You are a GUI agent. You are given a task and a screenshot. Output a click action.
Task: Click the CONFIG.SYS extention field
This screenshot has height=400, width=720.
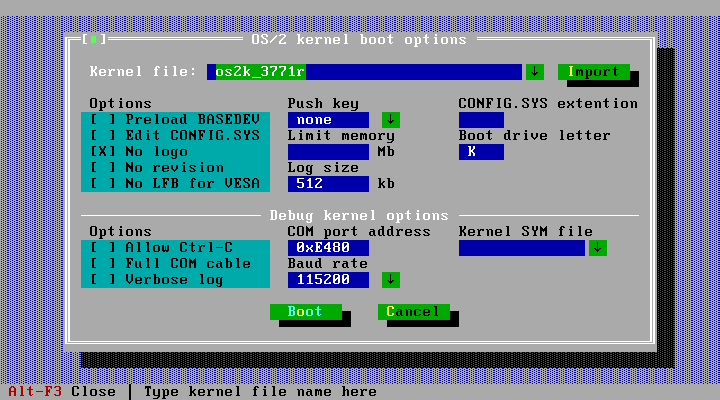[x=481, y=120]
